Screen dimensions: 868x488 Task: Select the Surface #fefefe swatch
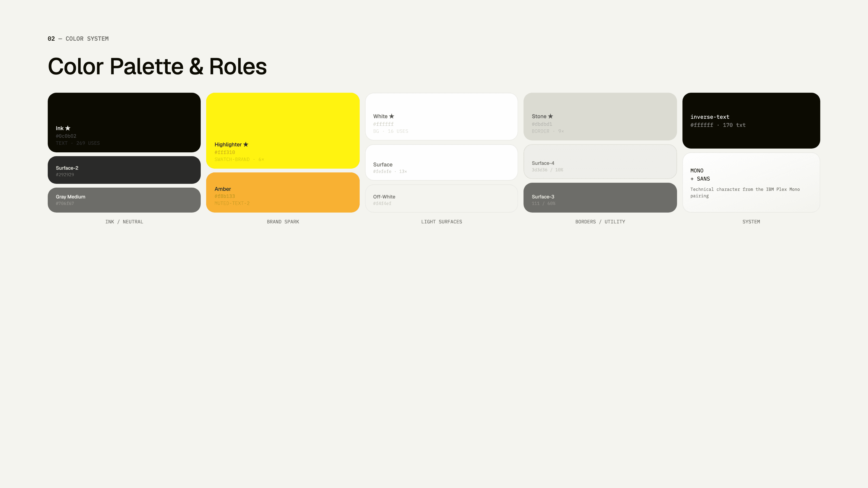point(441,162)
